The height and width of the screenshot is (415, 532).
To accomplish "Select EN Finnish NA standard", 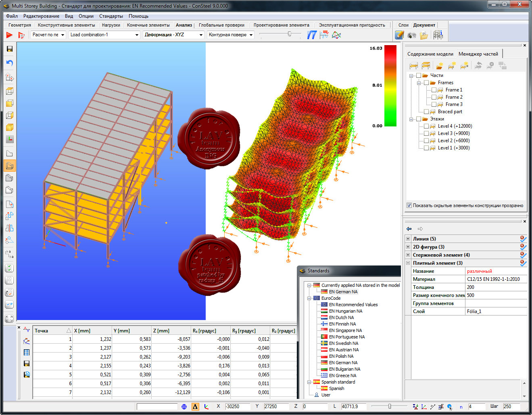I will pos(342,324).
